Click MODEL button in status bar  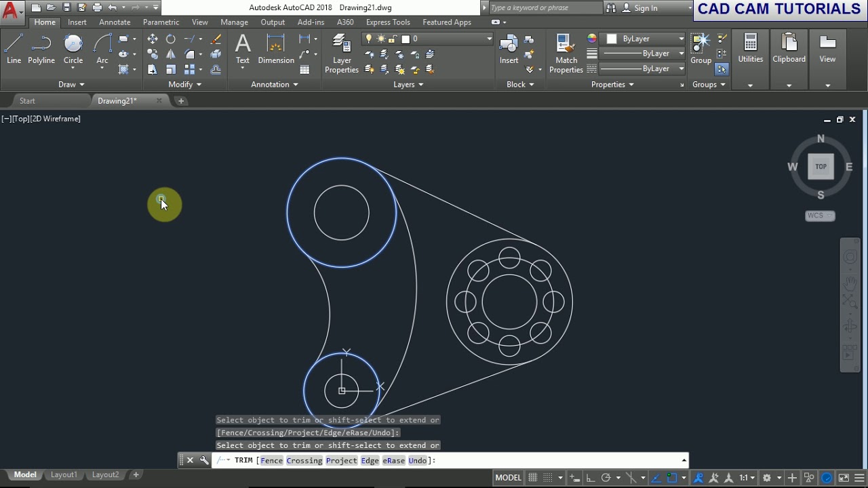(509, 478)
